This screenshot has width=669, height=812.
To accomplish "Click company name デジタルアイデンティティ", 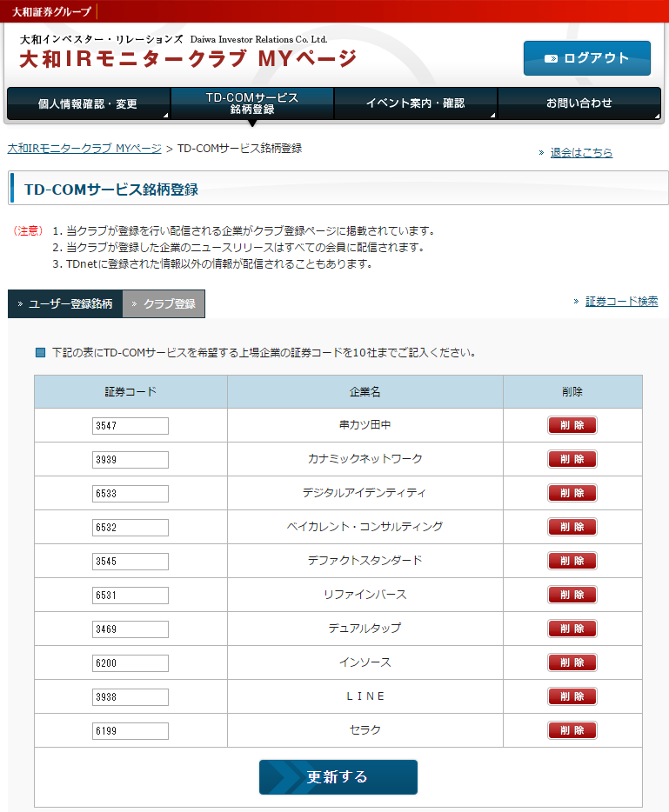I will (x=365, y=493).
